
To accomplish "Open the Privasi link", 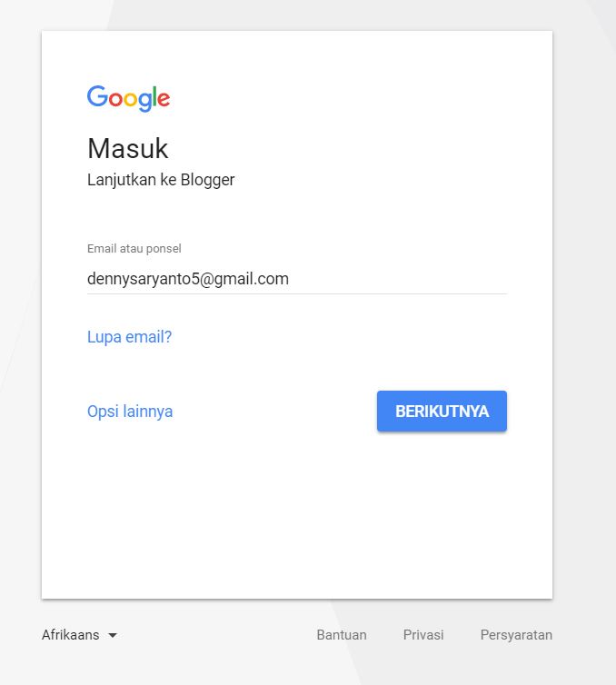I will [423, 635].
